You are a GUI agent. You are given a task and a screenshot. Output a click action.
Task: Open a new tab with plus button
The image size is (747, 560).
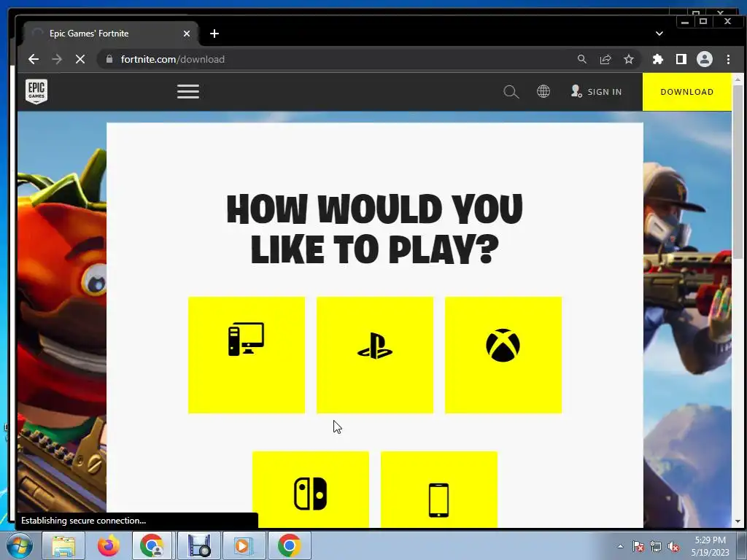click(214, 34)
